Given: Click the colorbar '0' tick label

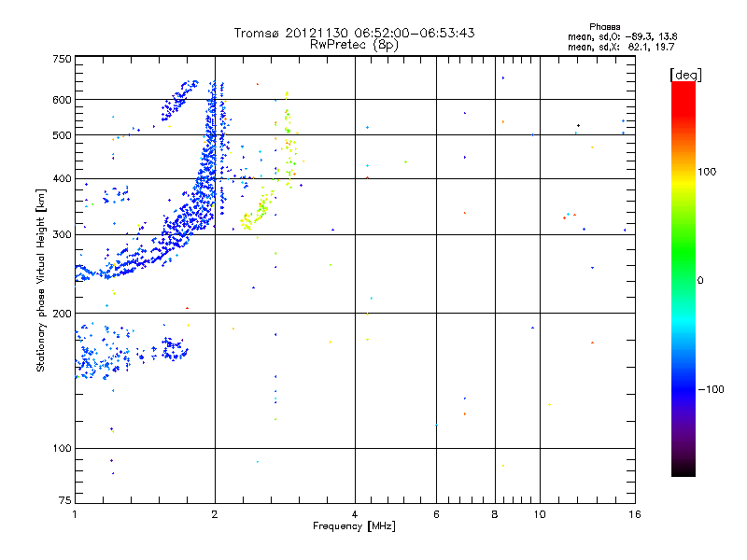Looking at the screenshot, I should (x=700, y=281).
